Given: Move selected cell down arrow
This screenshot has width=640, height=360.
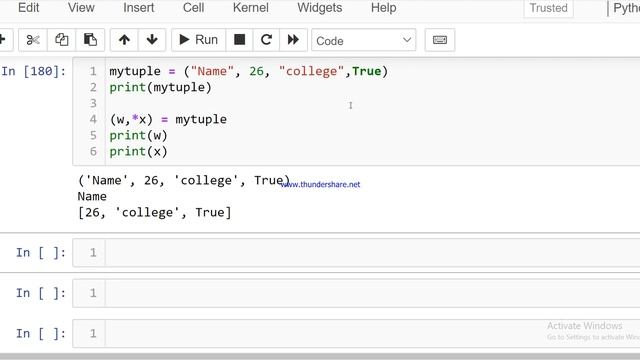Looking at the screenshot, I should point(152,40).
